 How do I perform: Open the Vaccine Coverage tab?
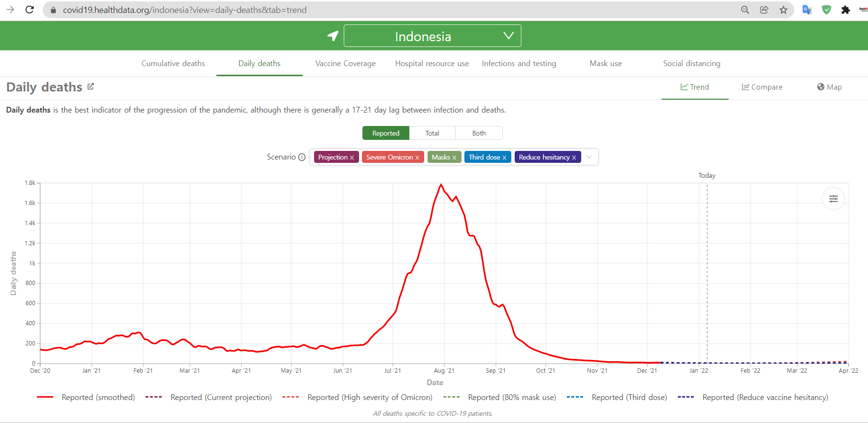345,63
